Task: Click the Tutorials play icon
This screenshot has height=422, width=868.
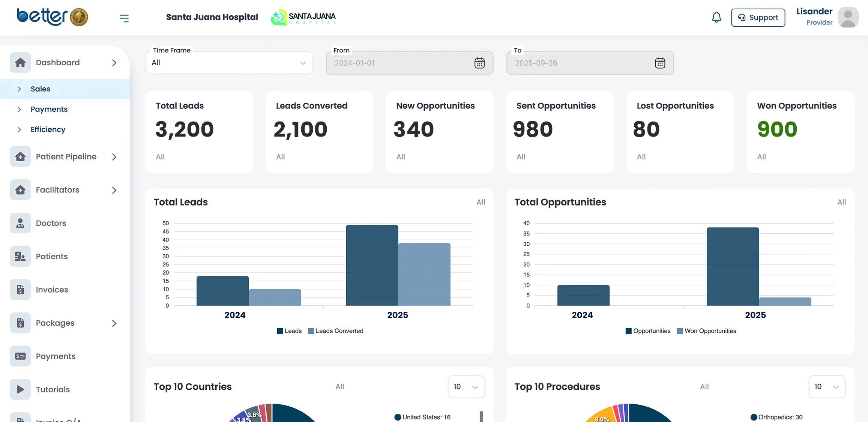Action: (x=20, y=389)
